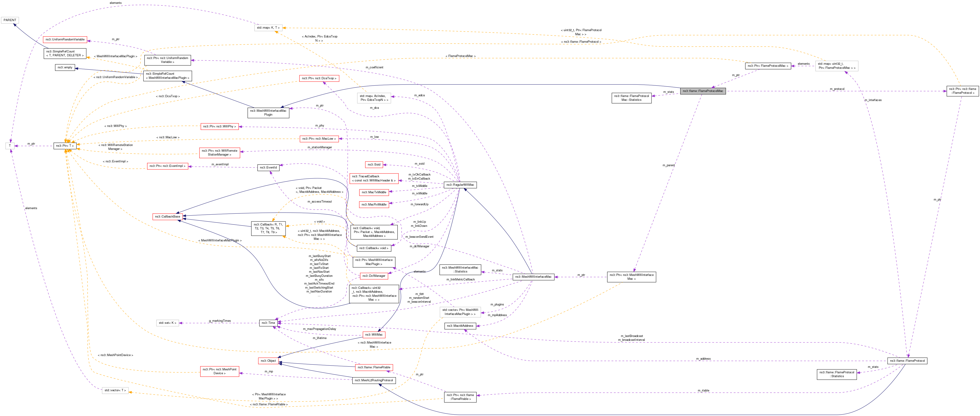Open the ns3::CallbackBase node

click(x=167, y=217)
